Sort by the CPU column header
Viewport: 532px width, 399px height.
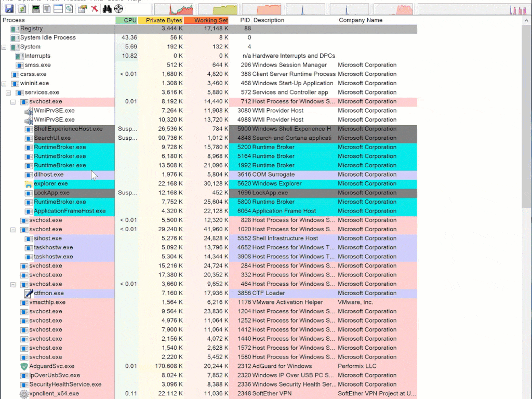pos(126,20)
